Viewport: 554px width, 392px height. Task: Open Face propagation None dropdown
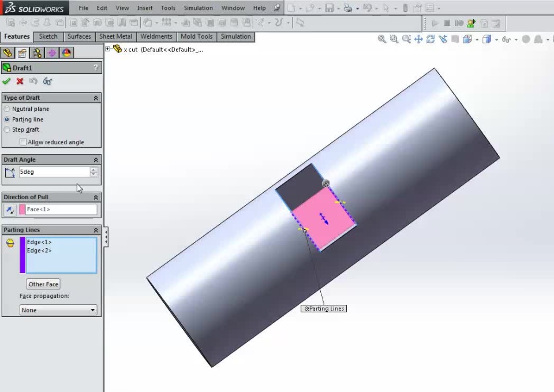pyautogui.click(x=58, y=310)
